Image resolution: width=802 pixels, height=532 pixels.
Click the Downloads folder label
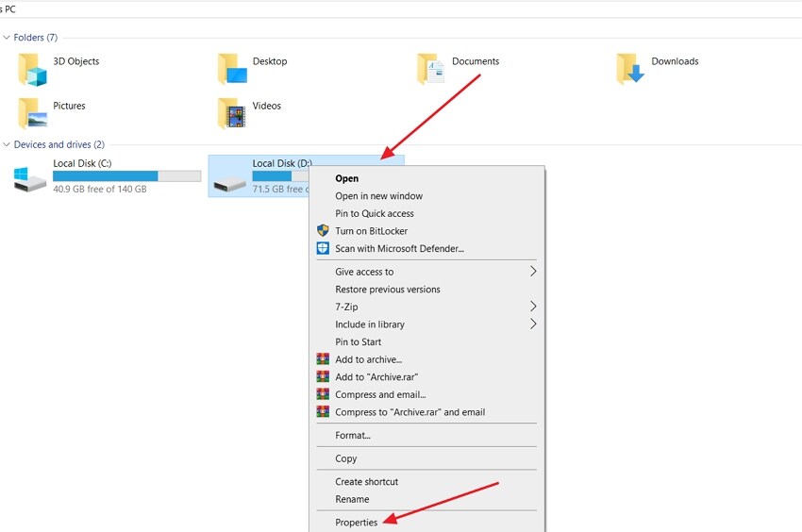675,61
